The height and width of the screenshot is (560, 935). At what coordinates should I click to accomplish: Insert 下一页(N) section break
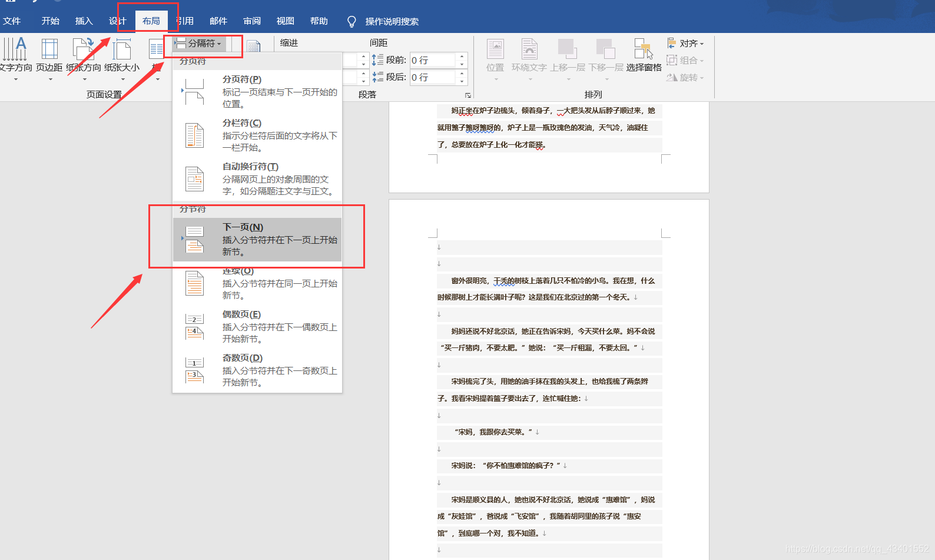pyautogui.click(x=257, y=239)
